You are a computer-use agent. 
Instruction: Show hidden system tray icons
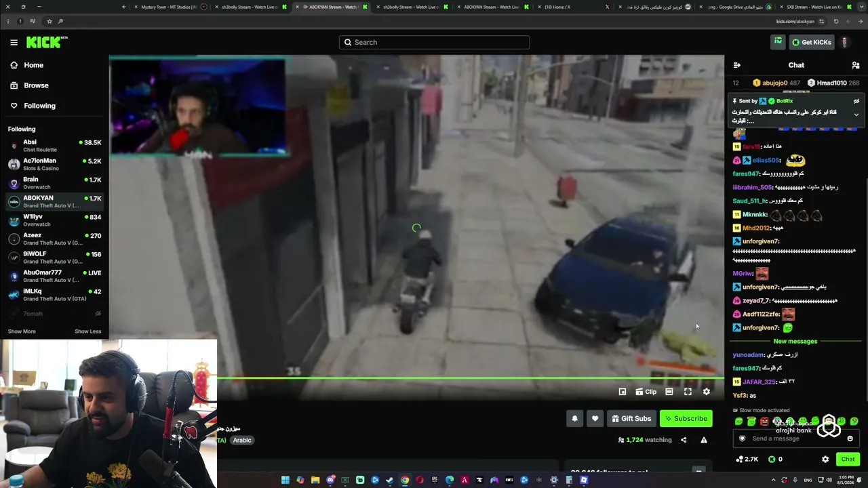773,481
